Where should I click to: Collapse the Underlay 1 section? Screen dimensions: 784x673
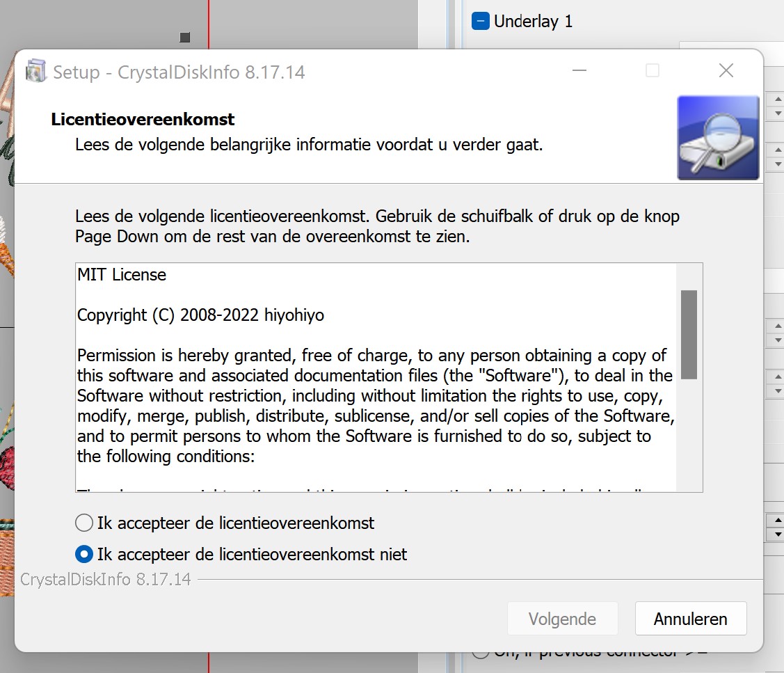pos(481,21)
